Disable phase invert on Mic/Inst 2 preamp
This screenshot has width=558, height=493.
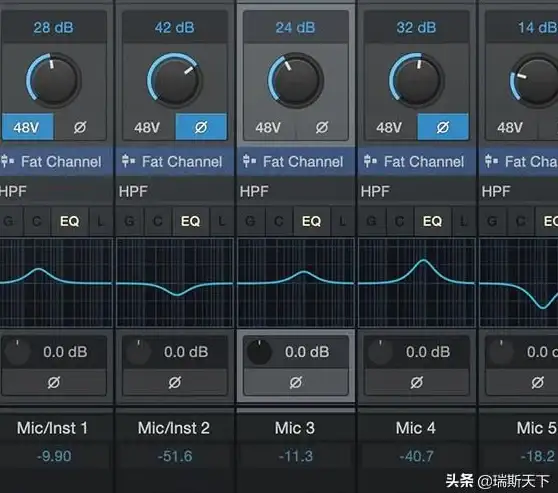(x=201, y=127)
